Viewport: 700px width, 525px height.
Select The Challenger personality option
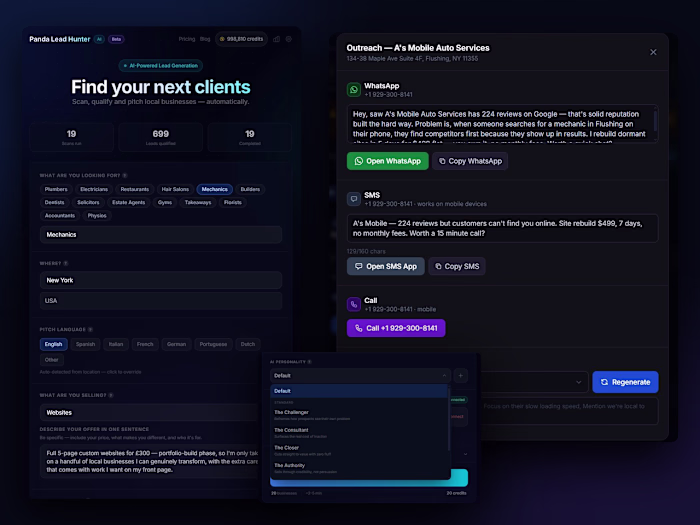pyautogui.click(x=359, y=415)
